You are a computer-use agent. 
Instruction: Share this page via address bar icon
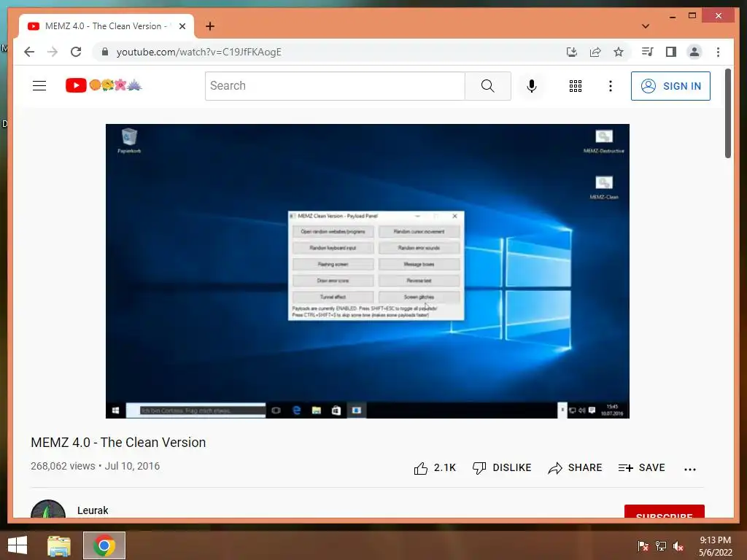click(x=595, y=52)
